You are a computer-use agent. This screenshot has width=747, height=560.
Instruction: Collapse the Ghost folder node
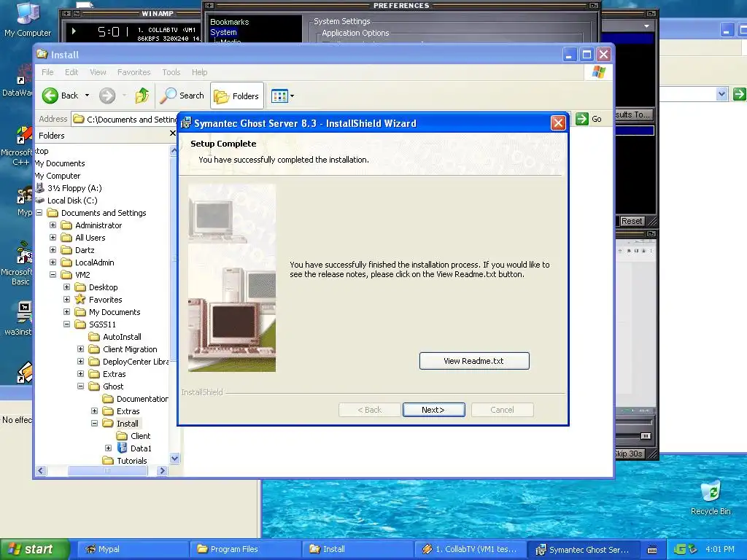pos(80,386)
